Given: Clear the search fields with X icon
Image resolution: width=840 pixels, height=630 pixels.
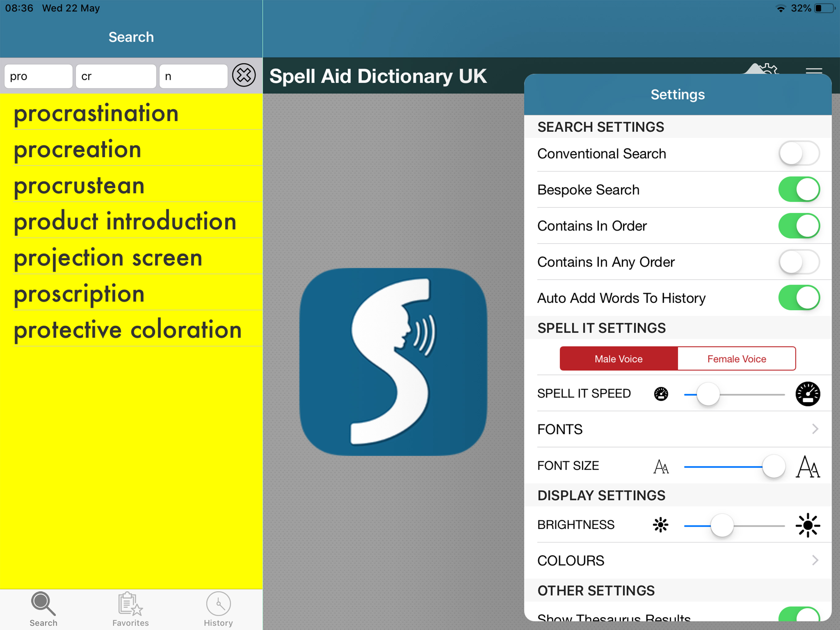Looking at the screenshot, I should click(244, 75).
